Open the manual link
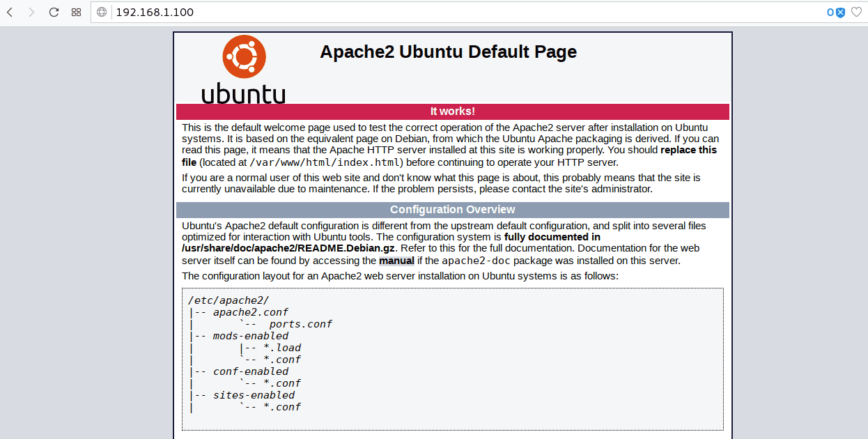Screen dimensions: 868x439 tap(396, 261)
